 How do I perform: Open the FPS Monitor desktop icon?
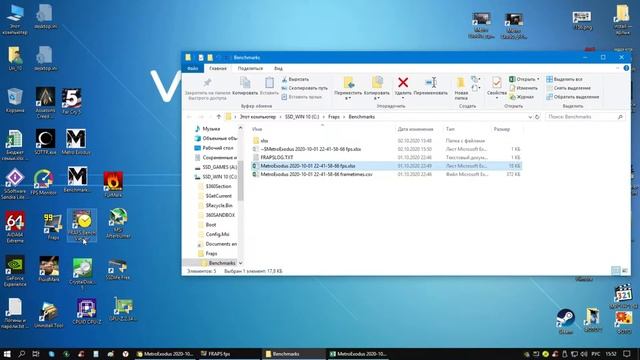click(43, 182)
